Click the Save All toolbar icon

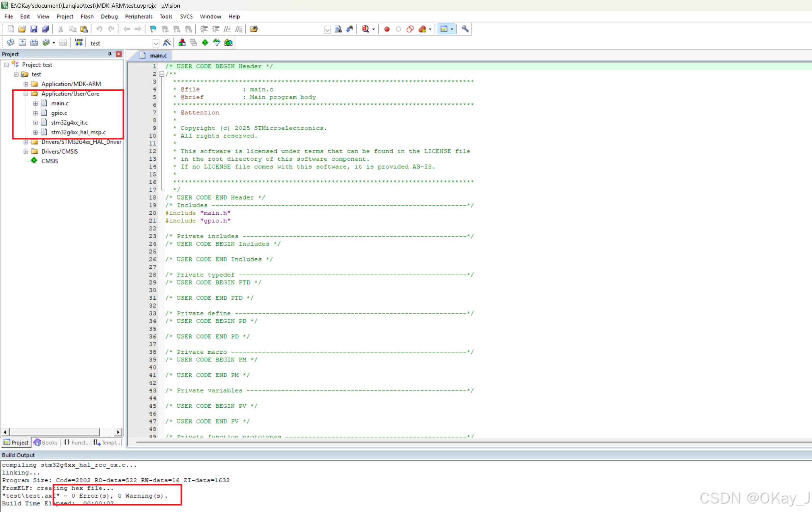tap(46, 29)
